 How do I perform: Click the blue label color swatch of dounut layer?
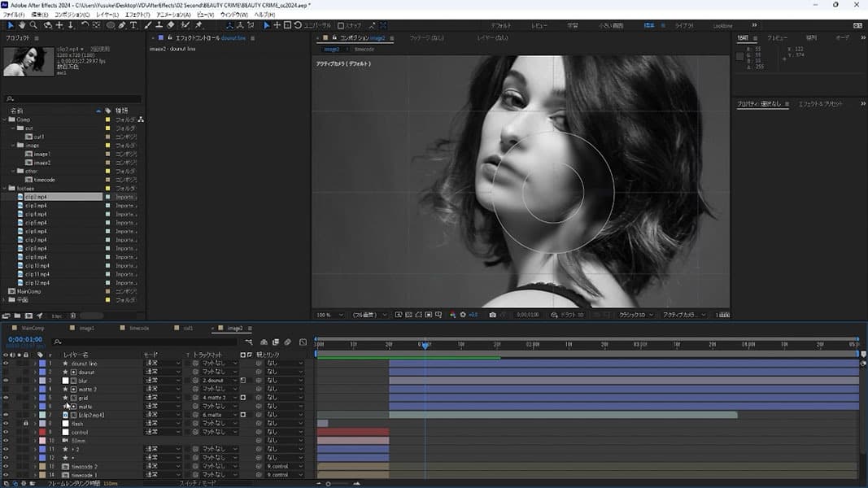[x=41, y=372]
